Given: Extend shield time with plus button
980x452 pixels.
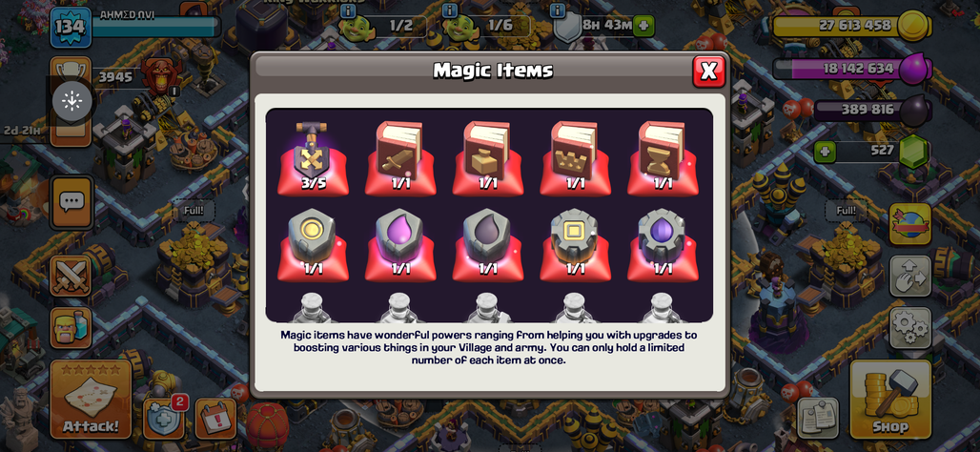Looking at the screenshot, I should tap(643, 27).
